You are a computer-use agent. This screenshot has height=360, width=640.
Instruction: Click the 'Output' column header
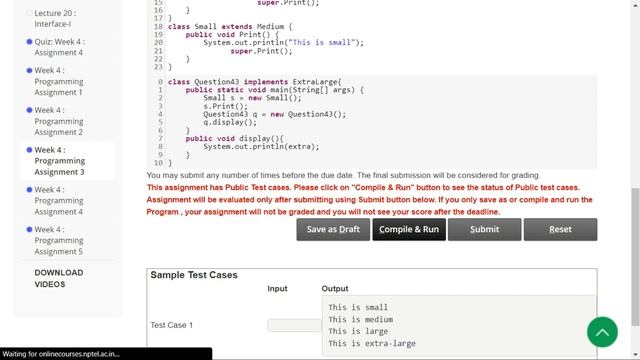tap(335, 289)
